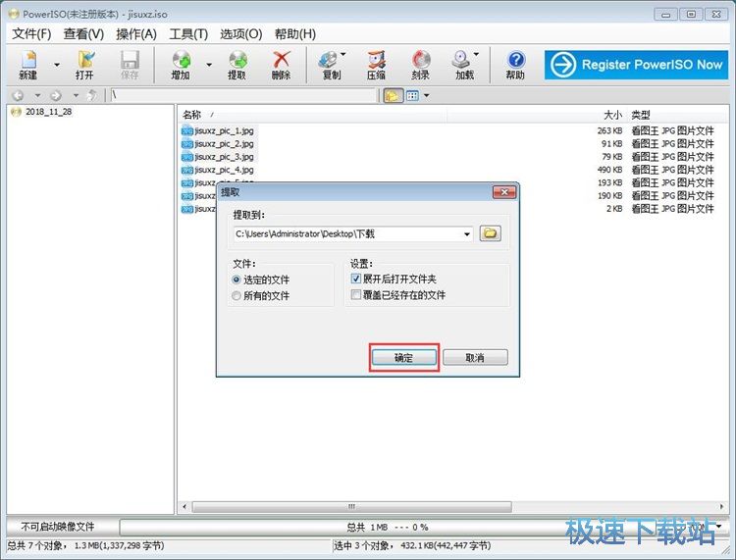
Task: Click the Add (增加) toolbar icon
Action: click(x=182, y=65)
